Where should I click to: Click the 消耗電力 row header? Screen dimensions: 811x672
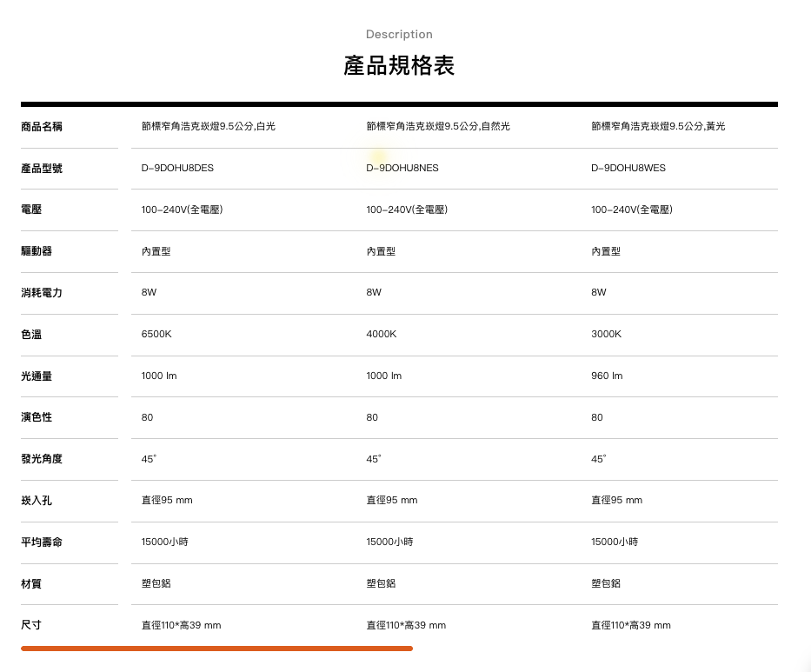(x=42, y=293)
